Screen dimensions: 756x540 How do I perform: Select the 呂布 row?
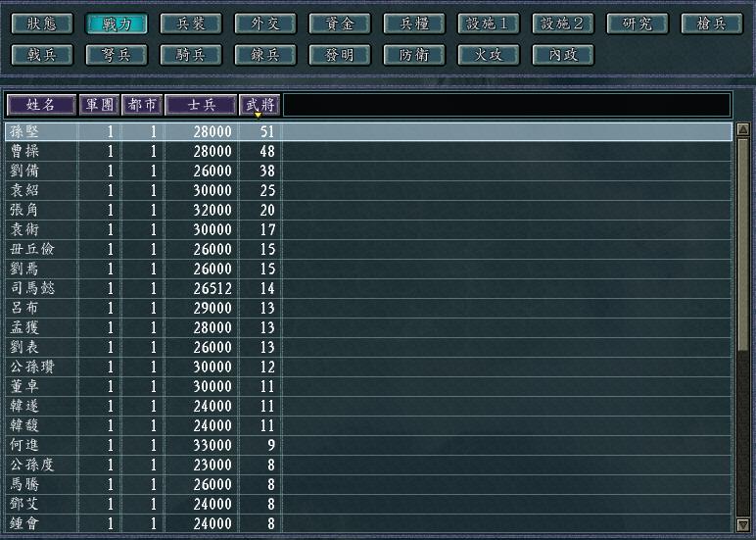(x=369, y=309)
